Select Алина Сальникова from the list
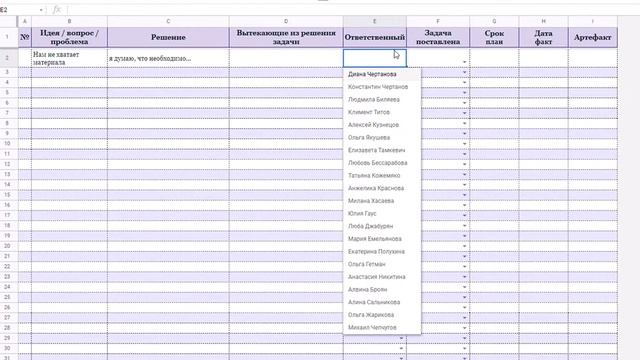The width and height of the screenshot is (640, 360). tap(382, 302)
